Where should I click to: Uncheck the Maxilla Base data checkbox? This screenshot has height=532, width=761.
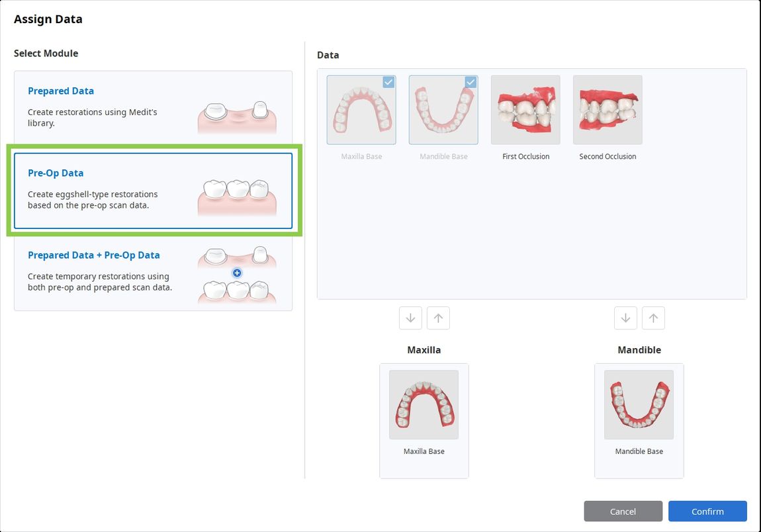[x=388, y=82]
